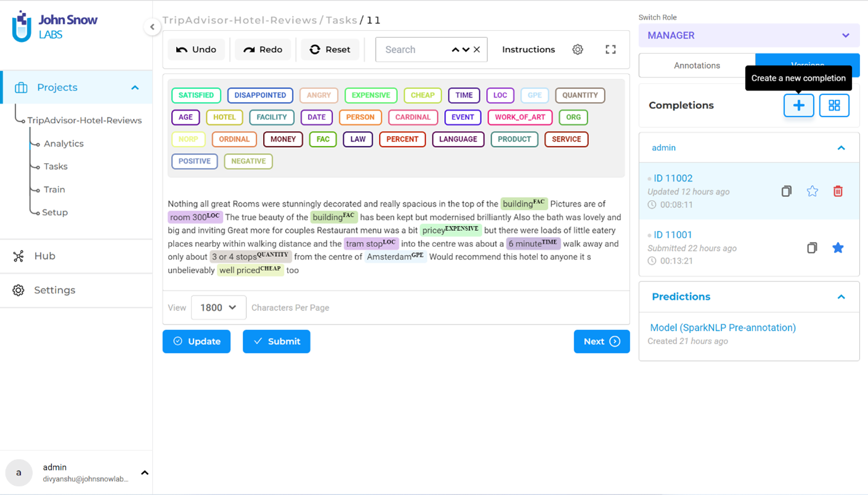Delete completion ID 11002

tap(838, 191)
